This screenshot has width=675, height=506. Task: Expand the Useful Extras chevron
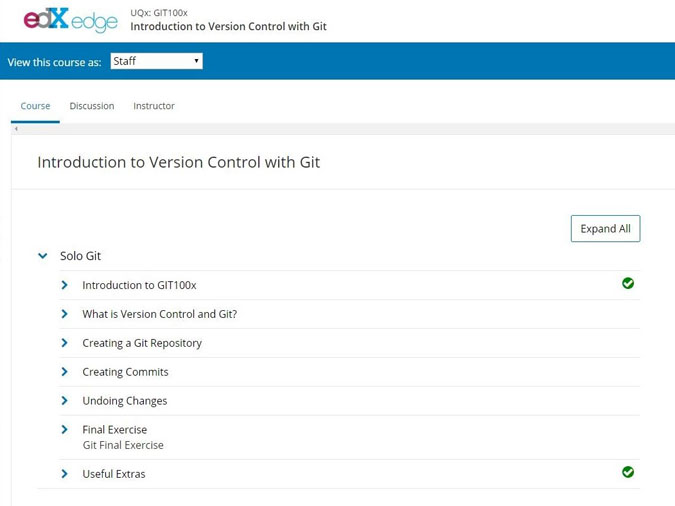coord(65,474)
